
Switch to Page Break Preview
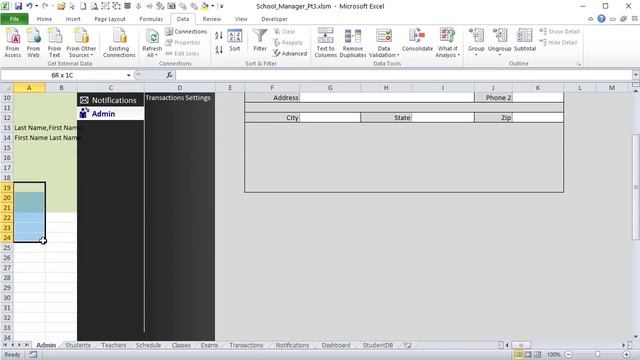pos(538,355)
